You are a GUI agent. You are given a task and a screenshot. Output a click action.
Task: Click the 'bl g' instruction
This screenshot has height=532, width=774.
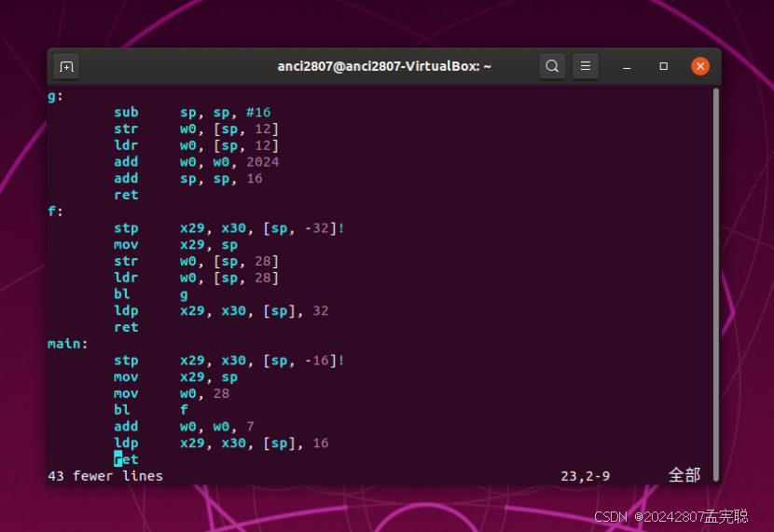(x=150, y=294)
